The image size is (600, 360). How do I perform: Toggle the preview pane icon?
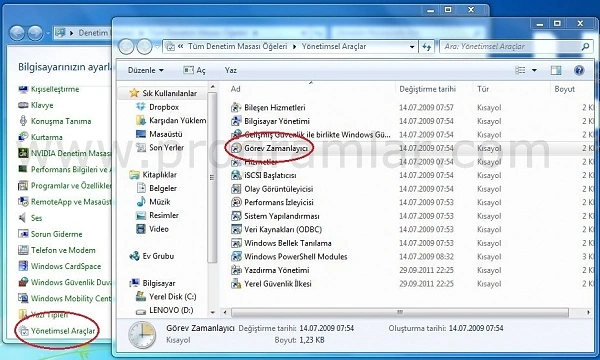point(556,70)
